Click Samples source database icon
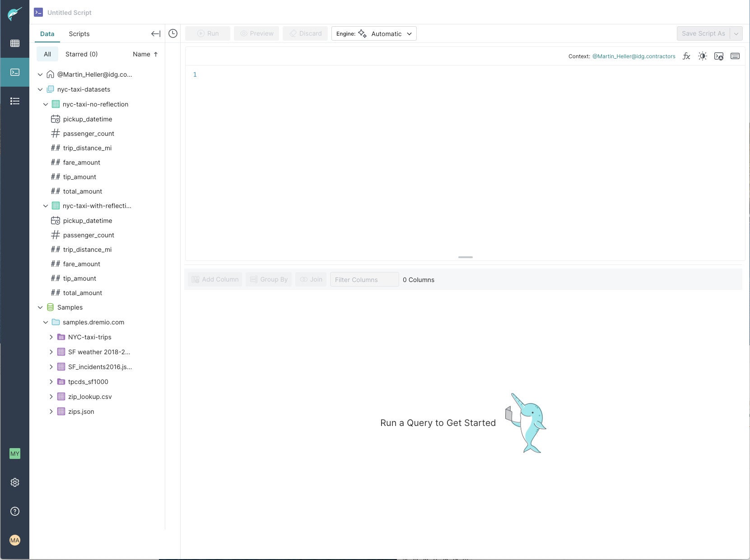The image size is (750, 560). coord(51,307)
